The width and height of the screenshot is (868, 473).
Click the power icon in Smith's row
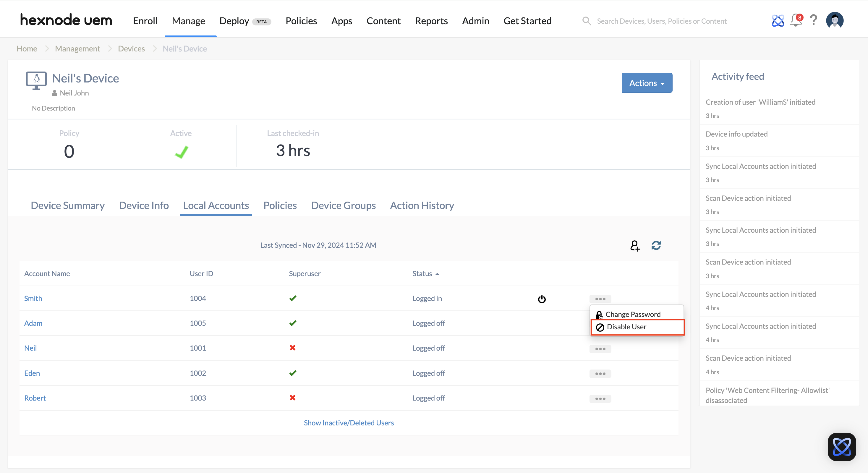[x=542, y=299]
